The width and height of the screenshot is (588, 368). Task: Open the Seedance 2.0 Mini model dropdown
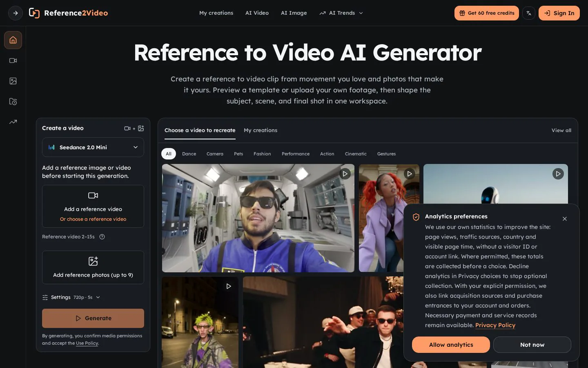[x=93, y=147]
